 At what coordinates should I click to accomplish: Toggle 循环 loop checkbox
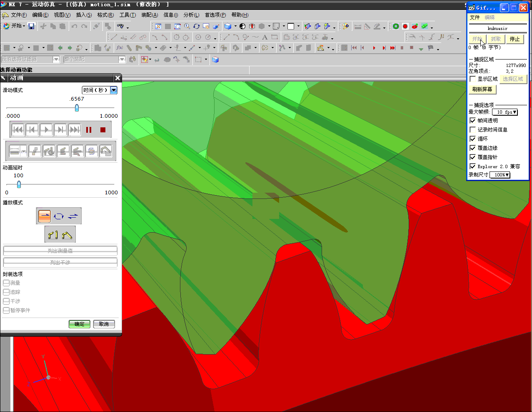472,139
